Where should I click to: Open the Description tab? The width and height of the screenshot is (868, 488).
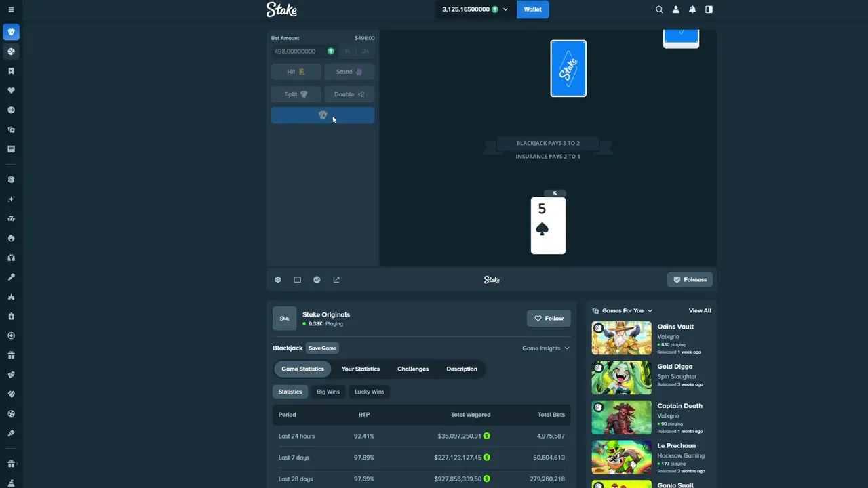click(462, 369)
